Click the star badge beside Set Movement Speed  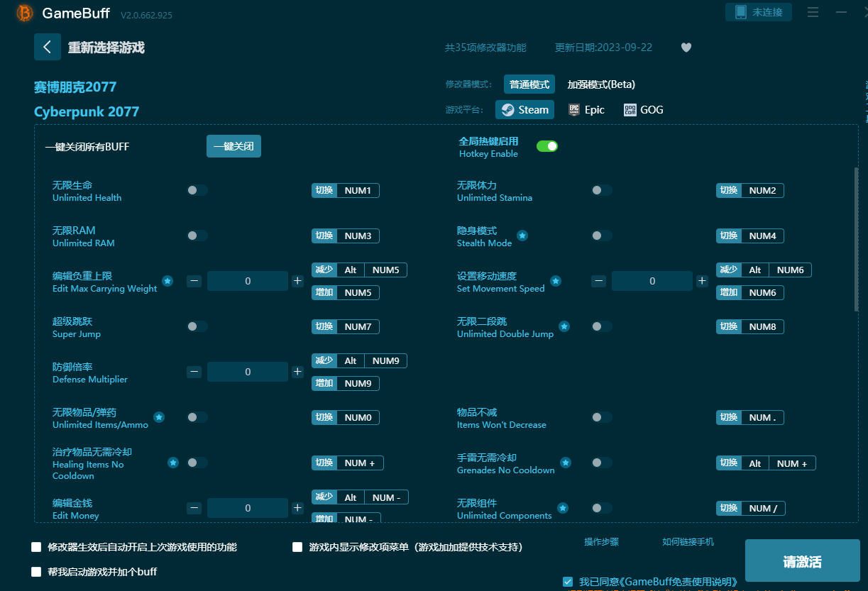pyautogui.click(x=556, y=281)
